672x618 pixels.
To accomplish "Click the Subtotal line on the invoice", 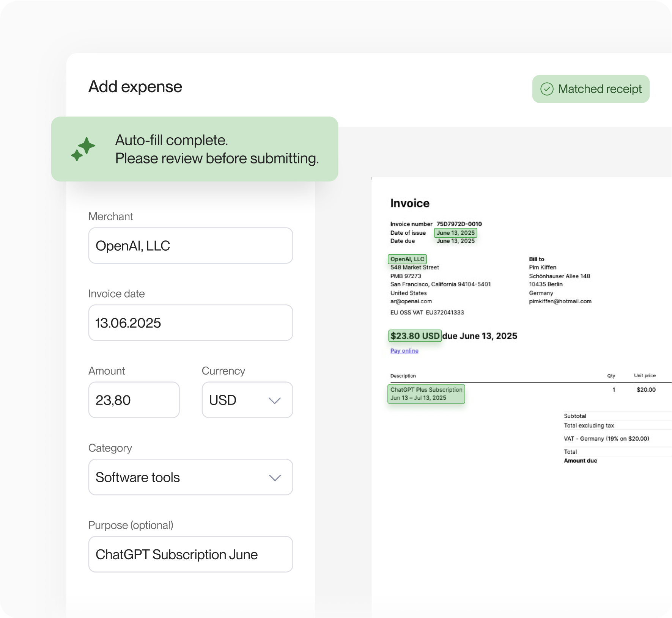I will [575, 416].
